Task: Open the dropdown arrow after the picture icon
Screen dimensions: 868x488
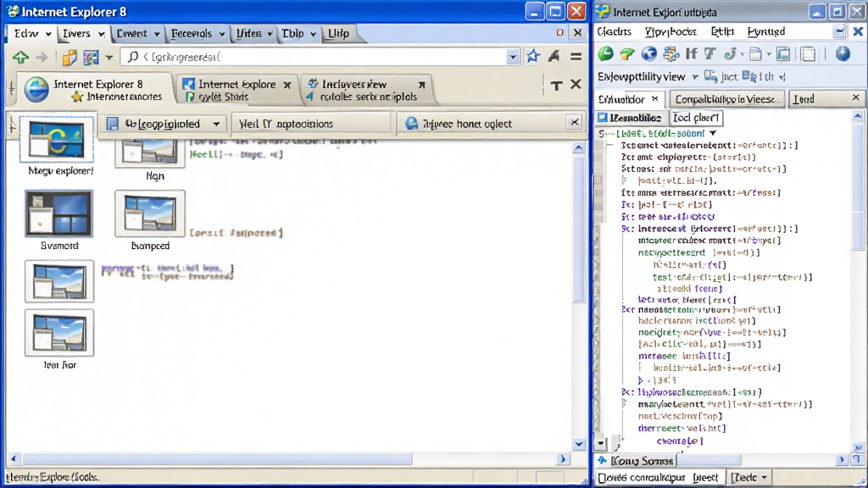Action: click(x=109, y=58)
